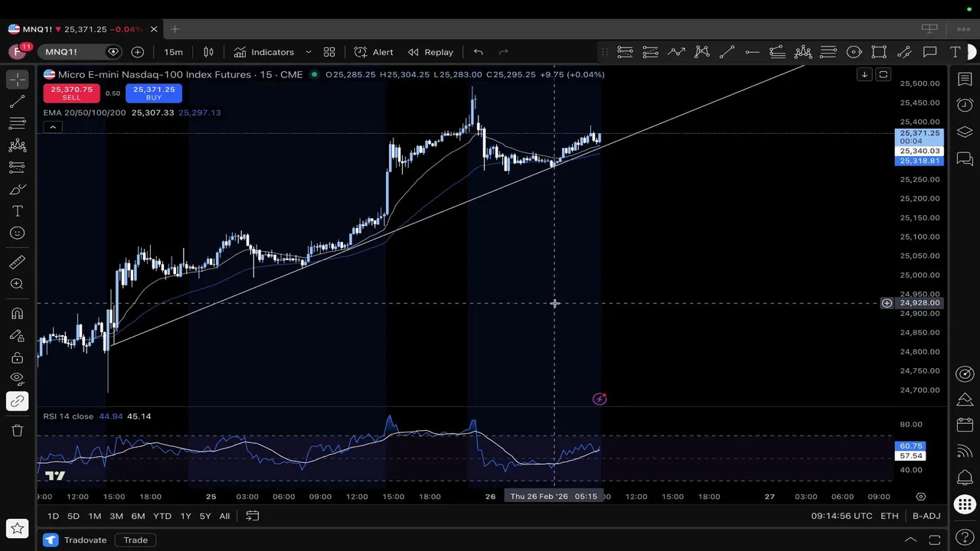980x551 pixels.
Task: Open the candlestick chart type menu
Action: [208, 52]
